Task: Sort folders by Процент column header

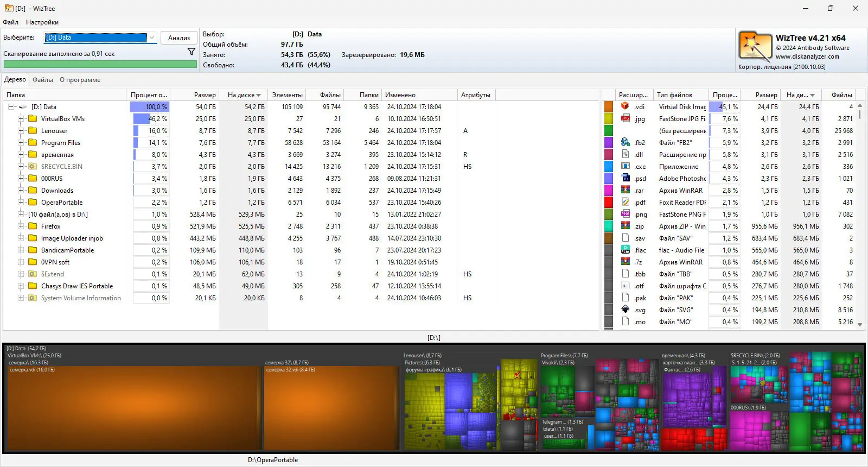Action: tap(149, 95)
